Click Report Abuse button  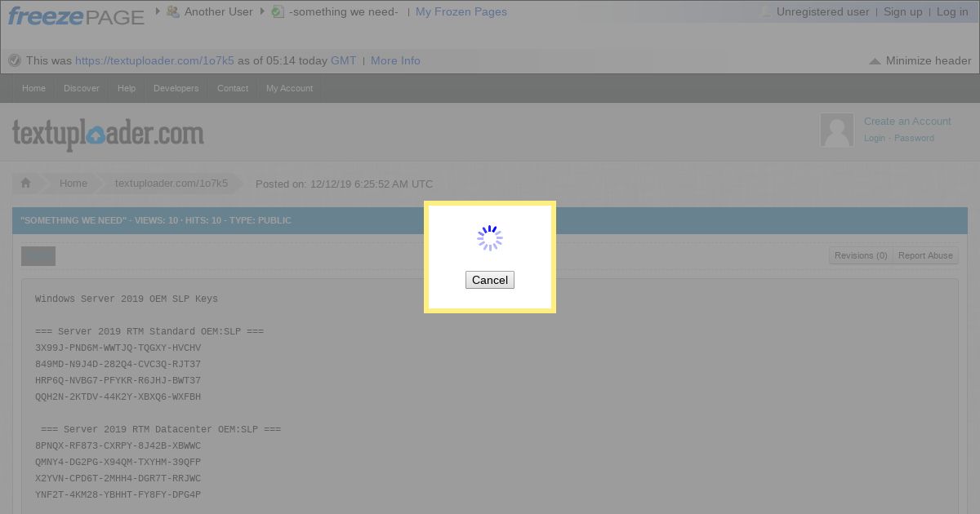(x=925, y=255)
